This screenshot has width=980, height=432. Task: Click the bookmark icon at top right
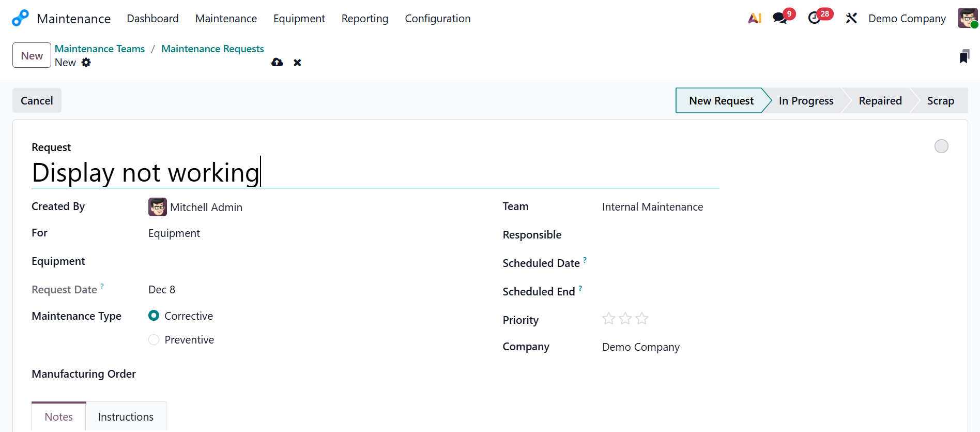(964, 56)
